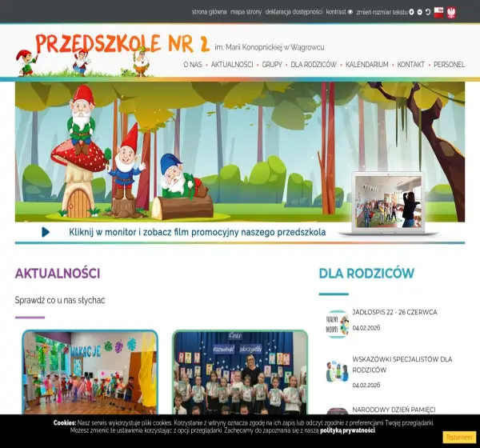Open mapa strony link
The height and width of the screenshot is (448, 480).
[x=246, y=12]
